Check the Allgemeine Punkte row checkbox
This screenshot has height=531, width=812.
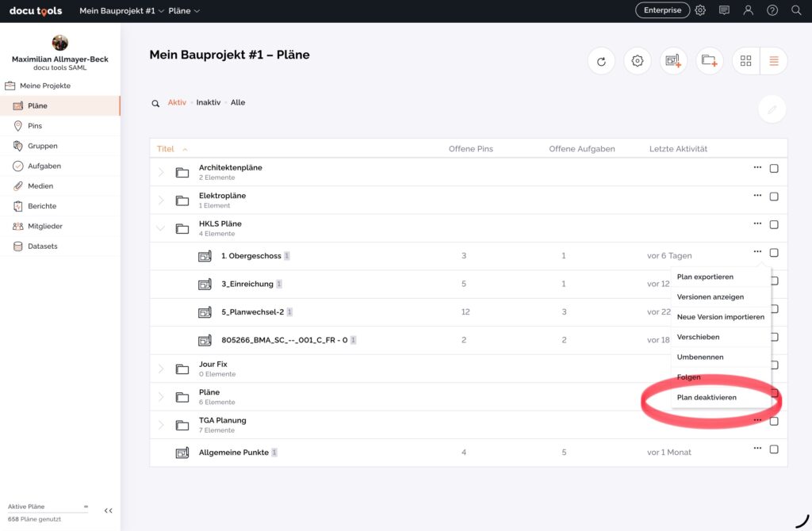click(774, 449)
